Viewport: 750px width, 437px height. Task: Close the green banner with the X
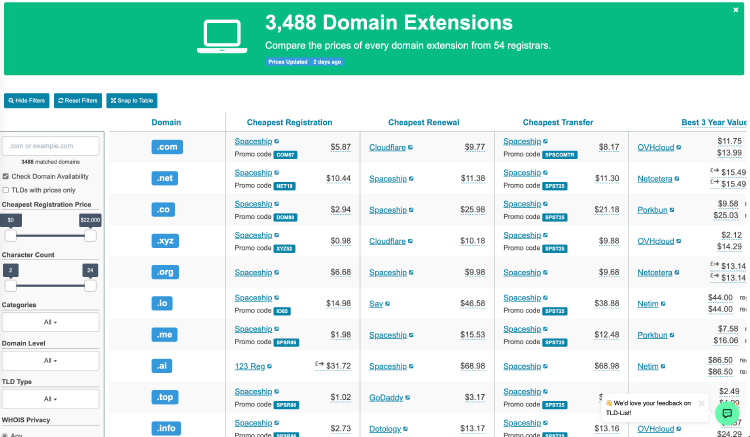click(736, 10)
